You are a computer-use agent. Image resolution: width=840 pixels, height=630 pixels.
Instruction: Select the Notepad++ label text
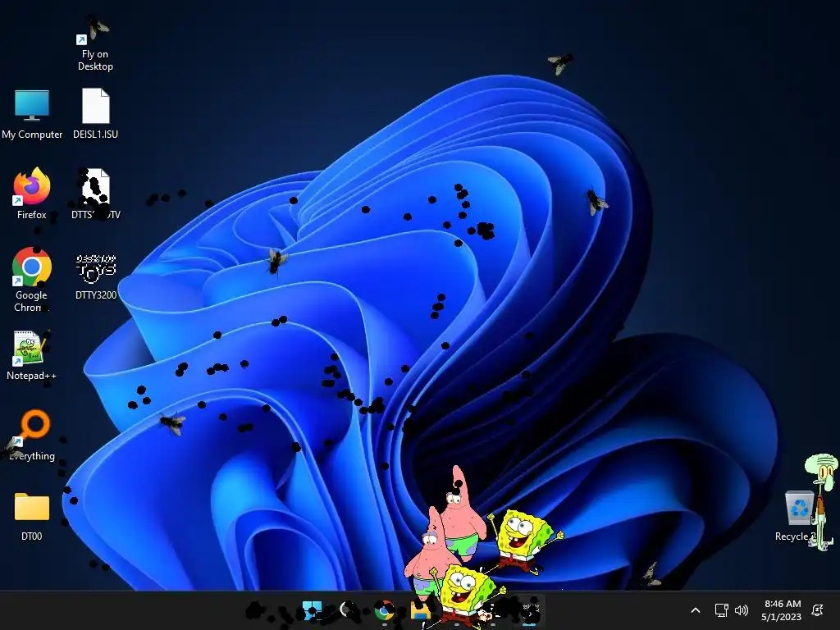[x=32, y=376]
